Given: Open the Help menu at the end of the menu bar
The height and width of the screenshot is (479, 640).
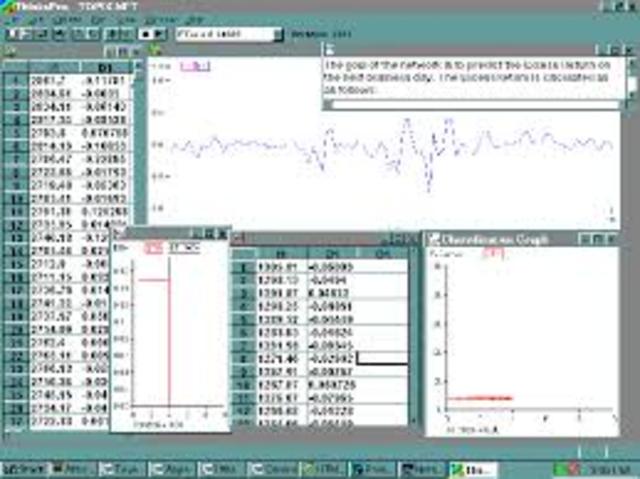Looking at the screenshot, I should point(192,20).
